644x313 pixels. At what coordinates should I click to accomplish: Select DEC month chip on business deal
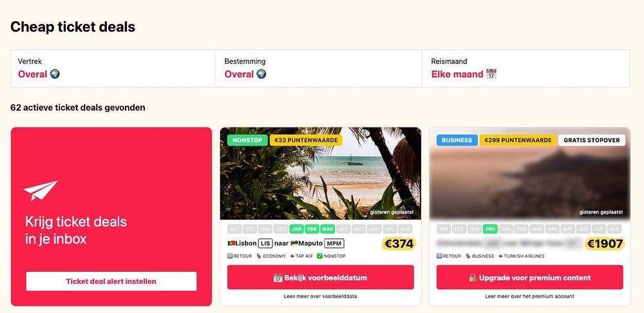click(x=490, y=229)
